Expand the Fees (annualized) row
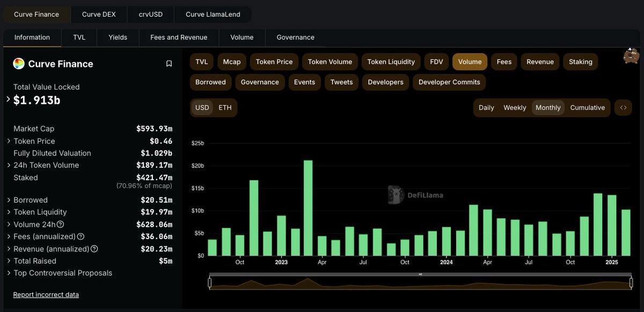The image size is (644, 312). pos(9,236)
